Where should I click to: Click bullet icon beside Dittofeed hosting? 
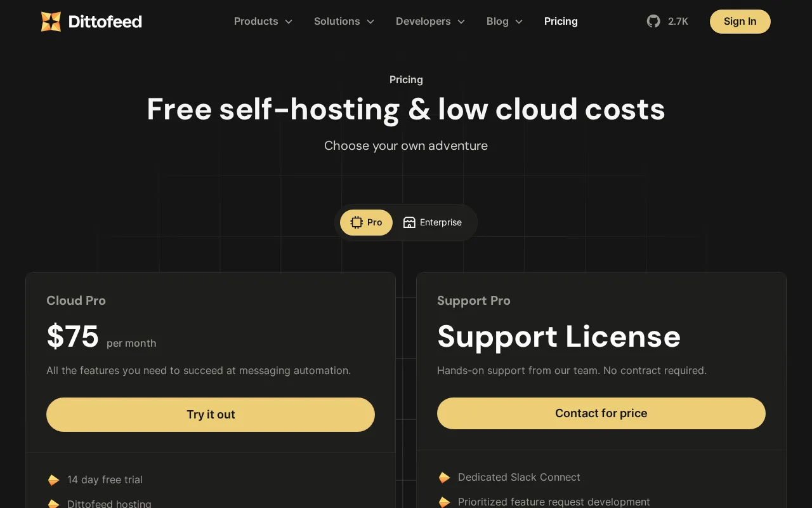click(54, 504)
